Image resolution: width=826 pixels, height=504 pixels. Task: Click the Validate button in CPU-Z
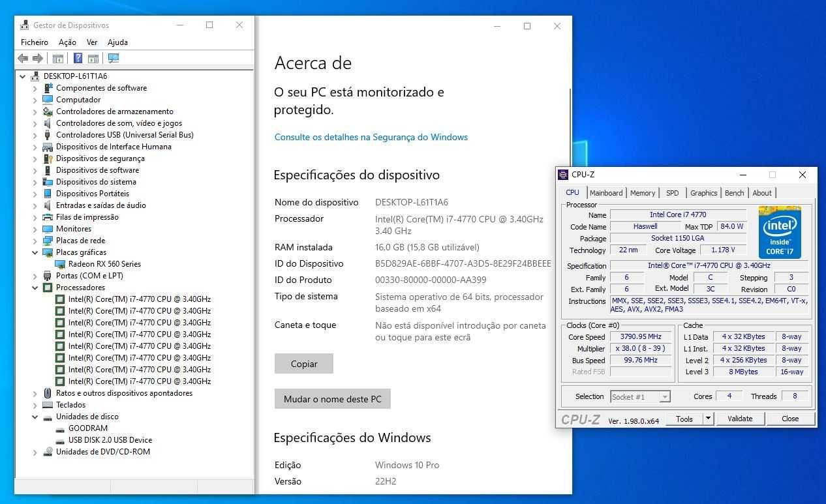tap(740, 419)
